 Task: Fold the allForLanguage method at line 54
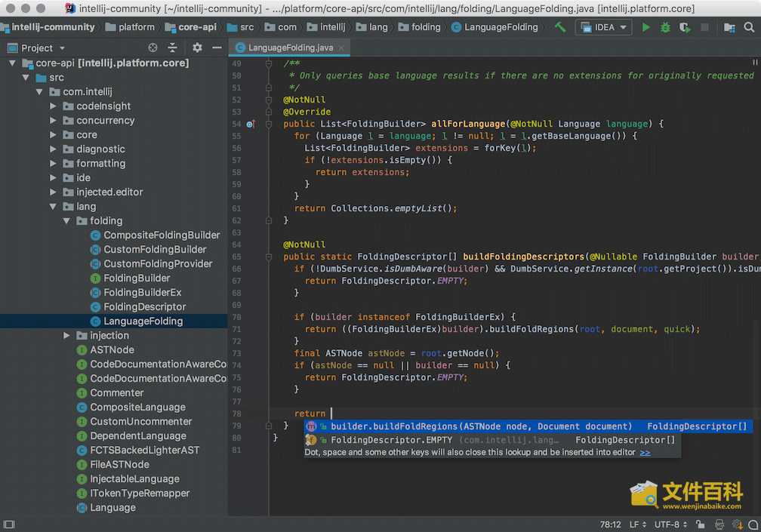click(x=269, y=125)
